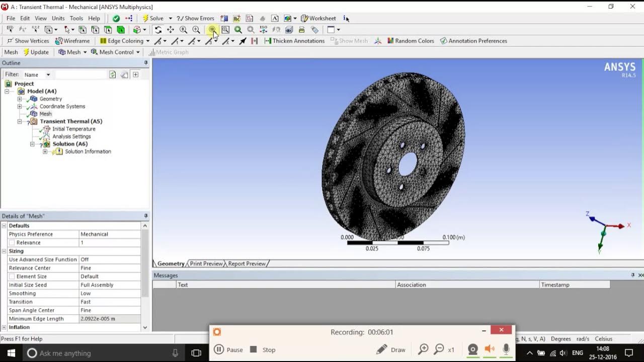This screenshot has width=644, height=362.
Task: Select the Rotate view tool
Action: 158,30
